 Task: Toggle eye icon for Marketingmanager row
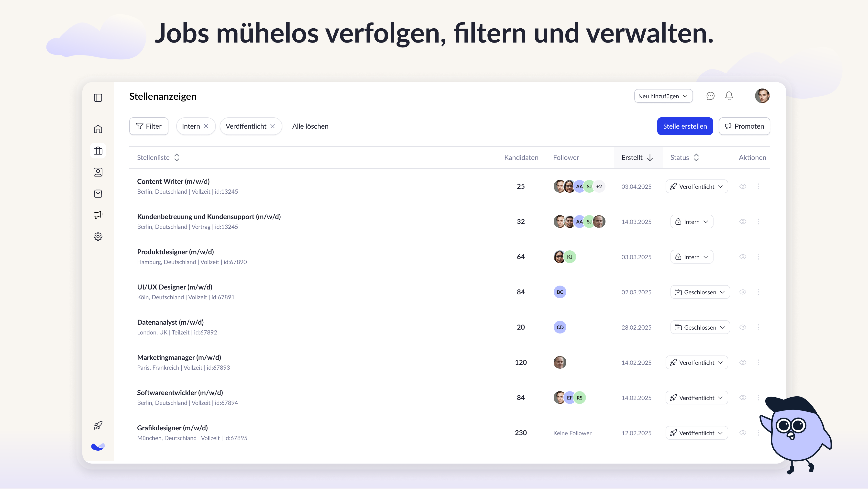(743, 362)
